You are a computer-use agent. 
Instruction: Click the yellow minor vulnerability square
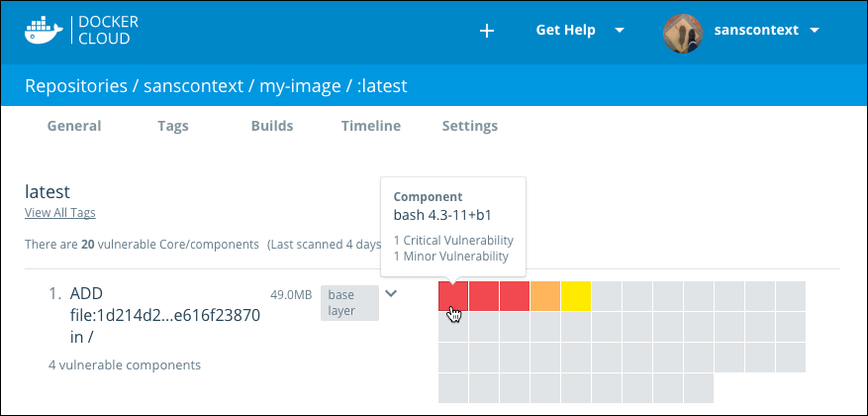pos(576,296)
